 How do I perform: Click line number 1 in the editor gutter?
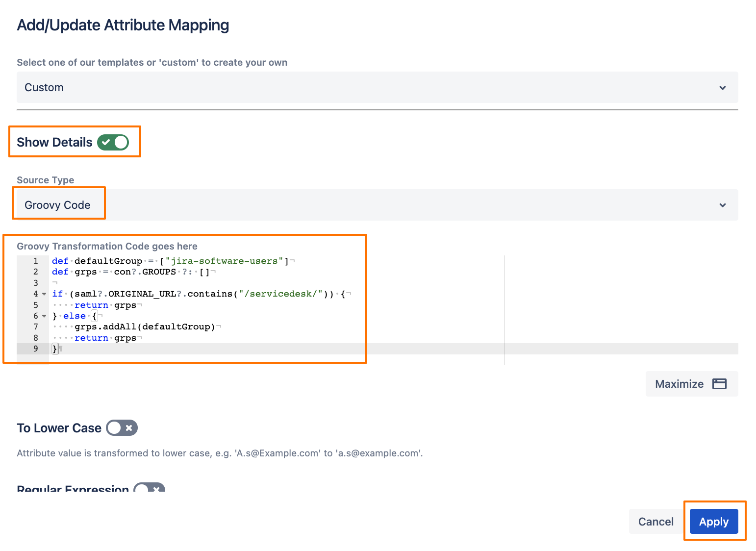tap(35, 261)
